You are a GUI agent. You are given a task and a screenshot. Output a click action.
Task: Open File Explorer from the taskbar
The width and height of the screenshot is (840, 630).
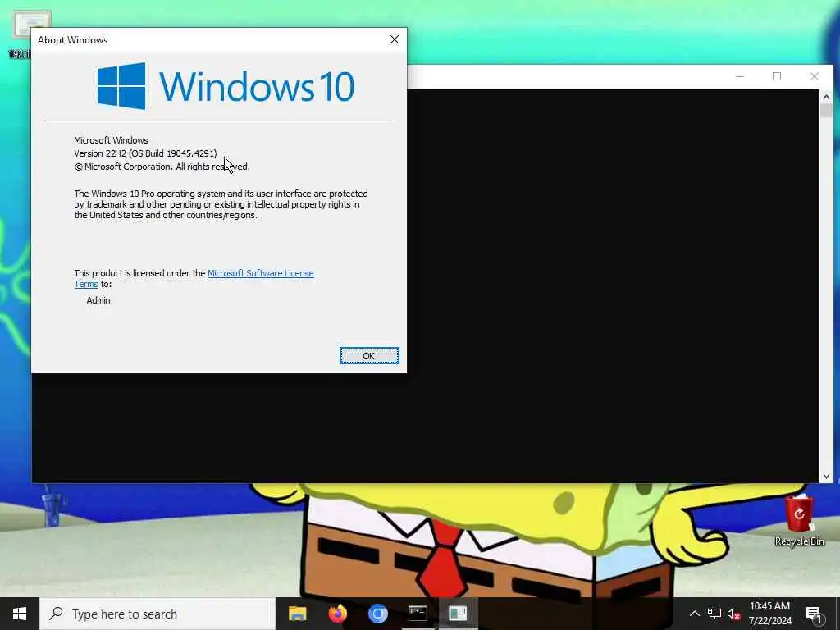[x=297, y=614]
